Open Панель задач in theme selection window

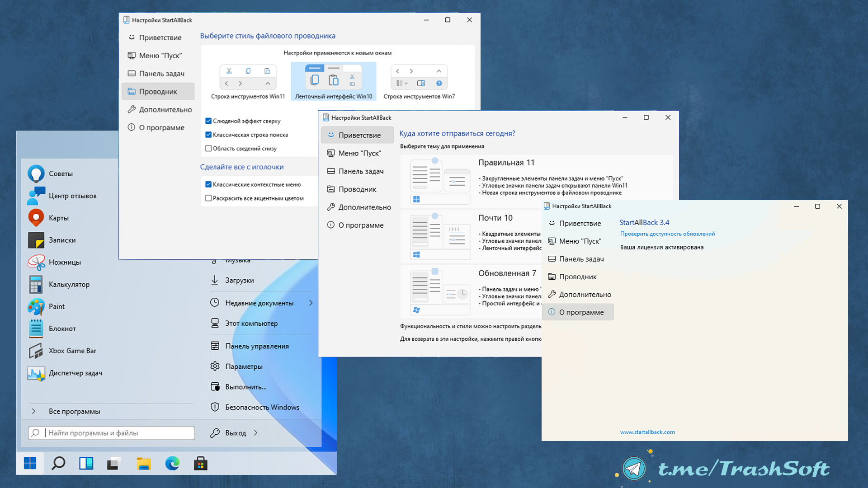(x=357, y=171)
